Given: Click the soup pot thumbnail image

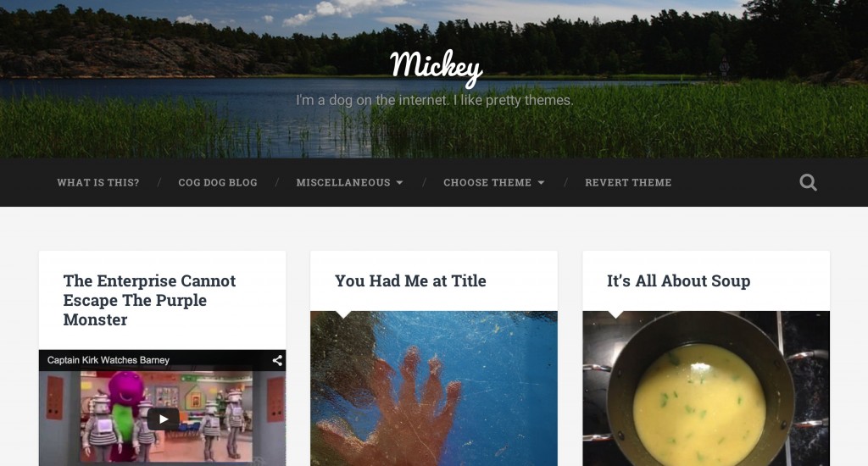Looking at the screenshot, I should [x=706, y=388].
